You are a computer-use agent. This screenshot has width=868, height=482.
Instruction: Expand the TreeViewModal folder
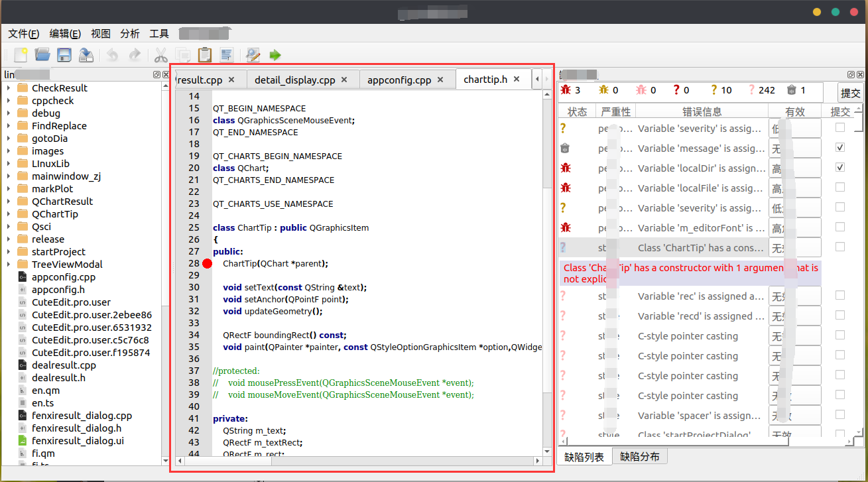point(8,265)
